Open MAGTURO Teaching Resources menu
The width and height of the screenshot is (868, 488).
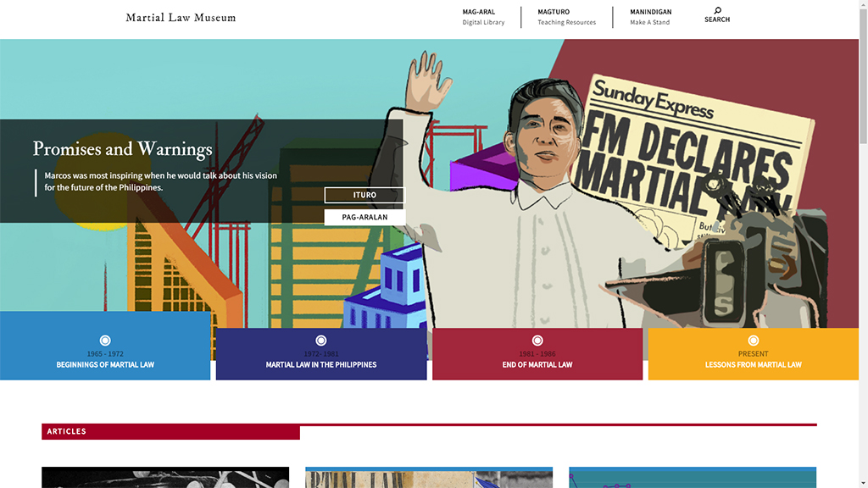click(x=566, y=17)
